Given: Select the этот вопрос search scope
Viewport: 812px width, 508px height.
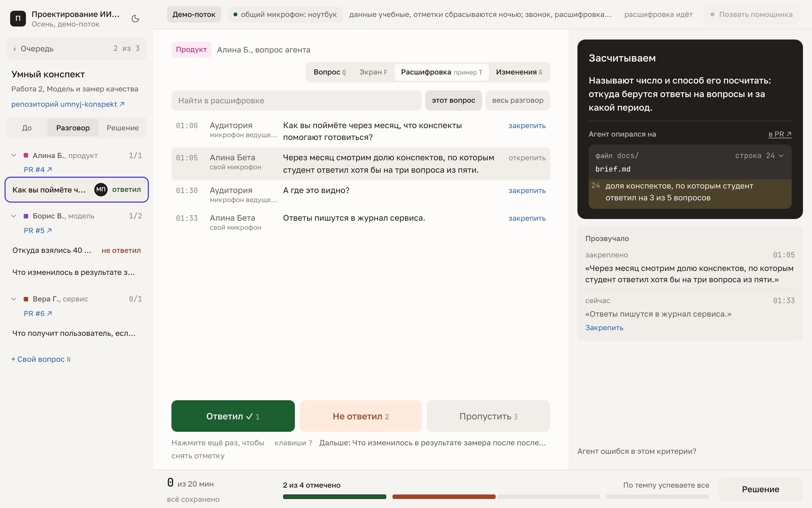Looking at the screenshot, I should pyautogui.click(x=453, y=100).
